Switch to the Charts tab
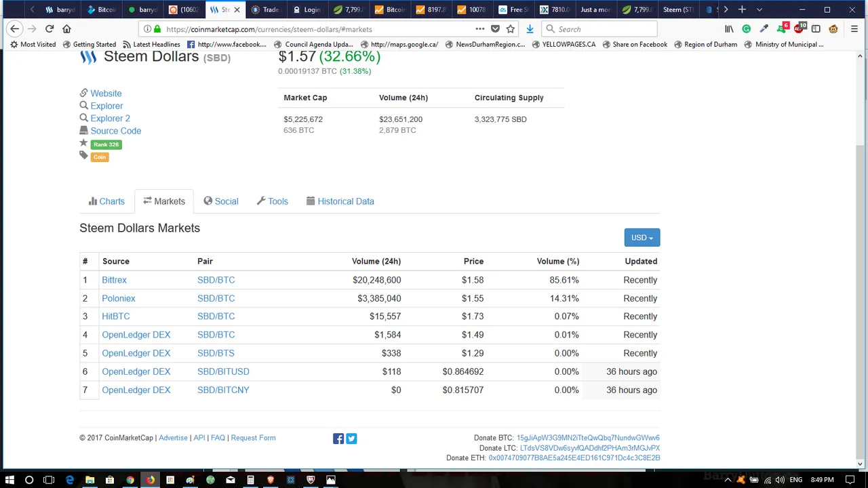The image size is (868, 488). point(106,201)
